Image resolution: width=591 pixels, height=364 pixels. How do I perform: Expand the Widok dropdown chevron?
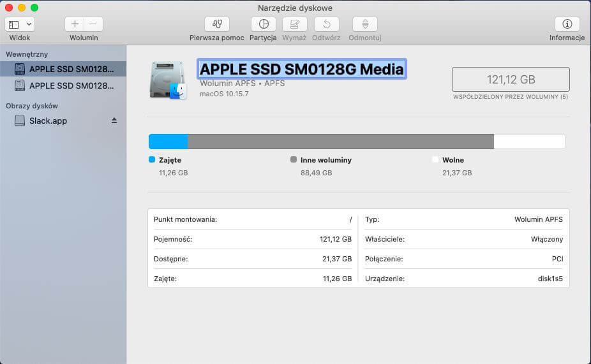pyautogui.click(x=29, y=24)
